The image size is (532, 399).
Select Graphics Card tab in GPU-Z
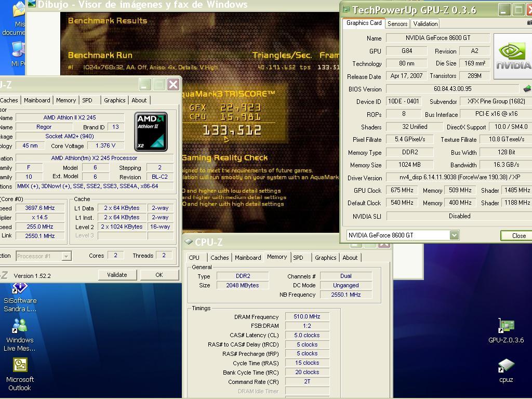coord(364,23)
